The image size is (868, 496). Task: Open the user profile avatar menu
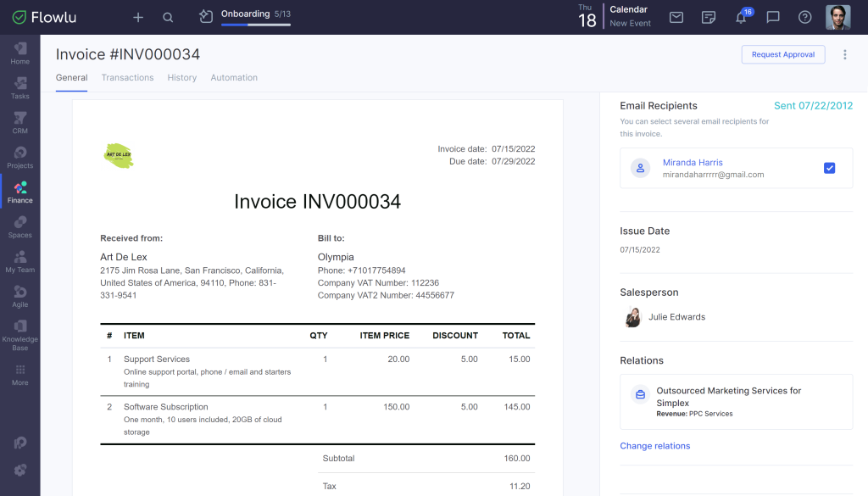click(837, 17)
